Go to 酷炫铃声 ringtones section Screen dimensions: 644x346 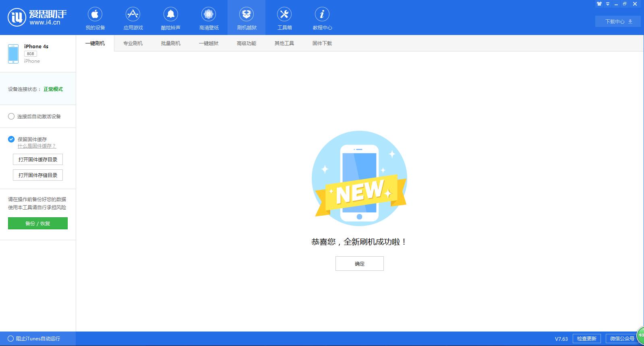(171, 18)
